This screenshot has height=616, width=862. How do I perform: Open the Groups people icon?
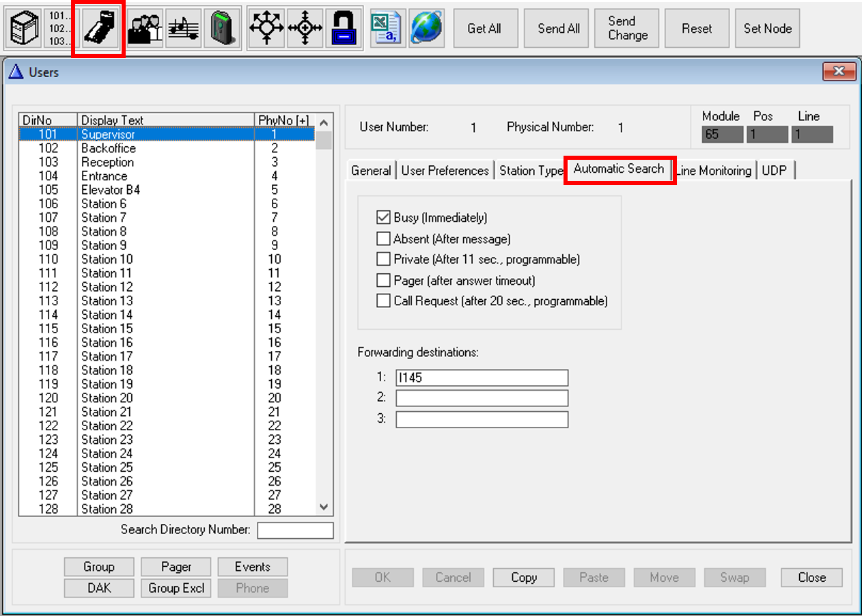[x=145, y=29]
